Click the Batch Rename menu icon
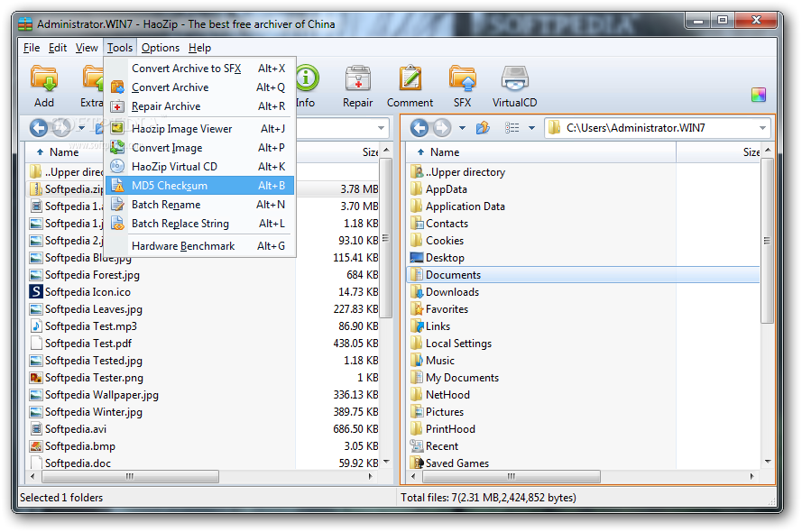The width and height of the screenshot is (802, 532). [x=117, y=205]
